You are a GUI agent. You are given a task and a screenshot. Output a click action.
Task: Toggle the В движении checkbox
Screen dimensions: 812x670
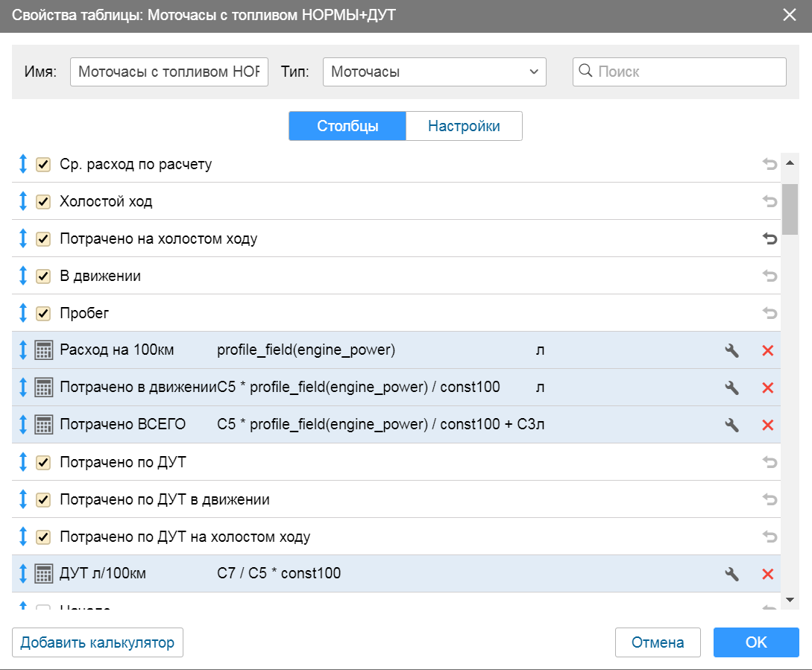click(x=43, y=276)
